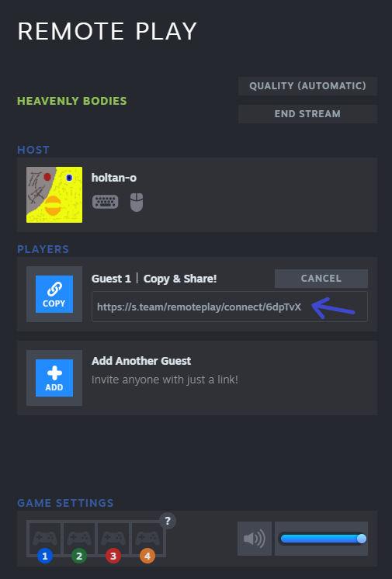Select controller slot 2
Image resolution: width=392 pixels, height=579 pixels.
point(79,539)
